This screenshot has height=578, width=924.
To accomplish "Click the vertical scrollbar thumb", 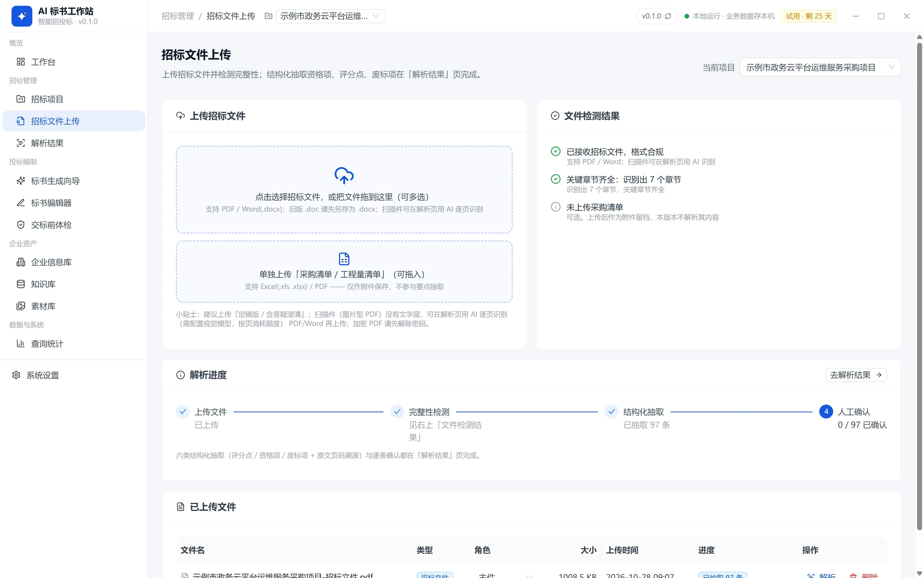I will 919,286.
